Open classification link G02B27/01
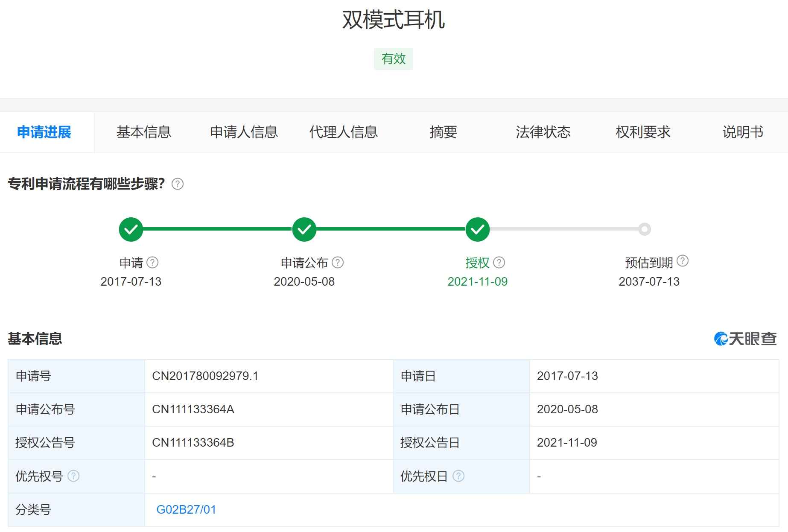Image resolution: width=788 pixels, height=532 pixels. click(186, 509)
